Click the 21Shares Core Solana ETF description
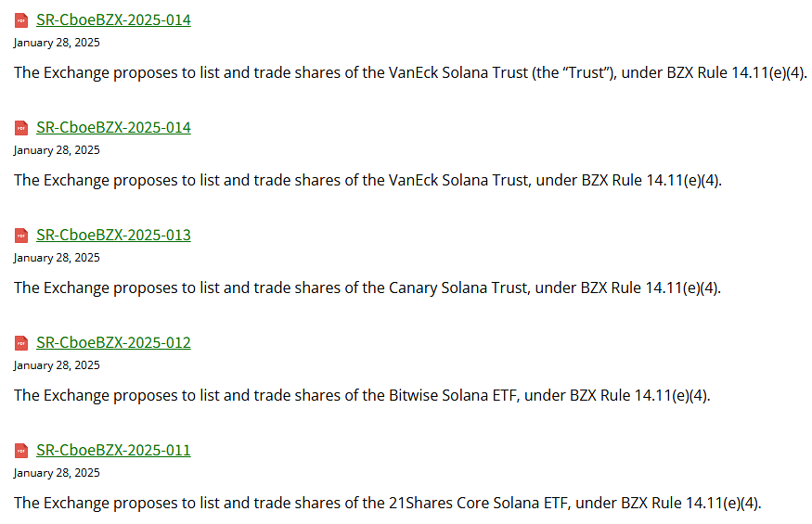The height and width of the screenshot is (524, 812). pyautogui.click(x=387, y=503)
